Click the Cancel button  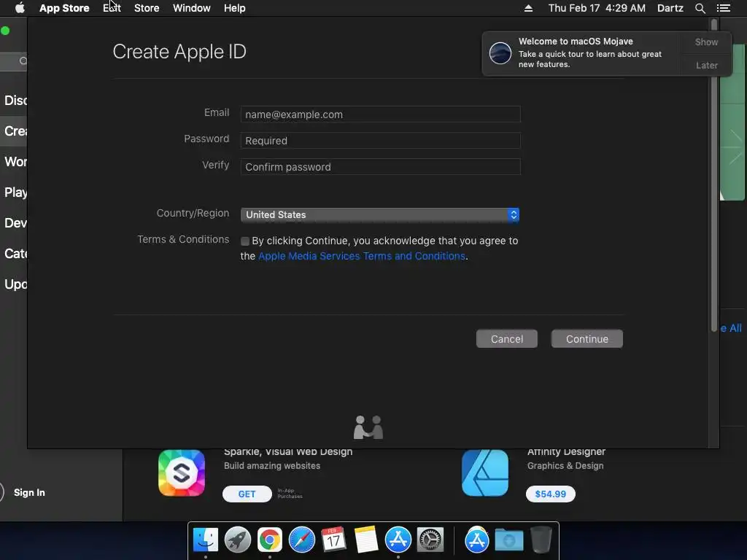[507, 338]
